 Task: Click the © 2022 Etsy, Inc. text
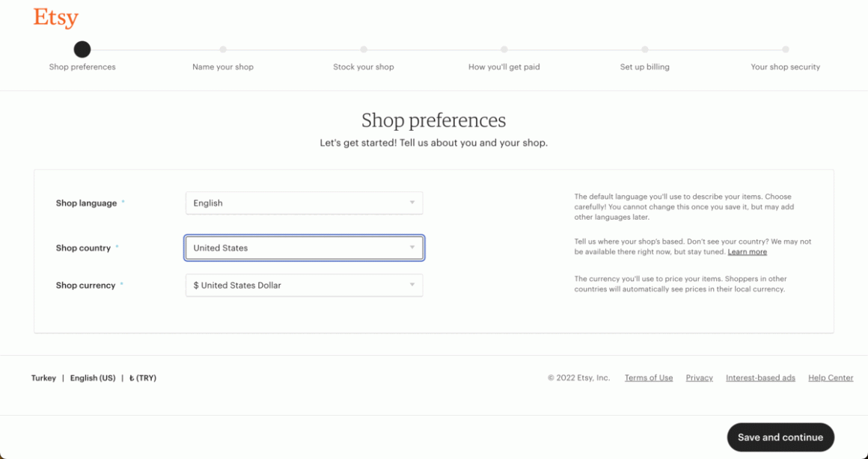[578, 378]
